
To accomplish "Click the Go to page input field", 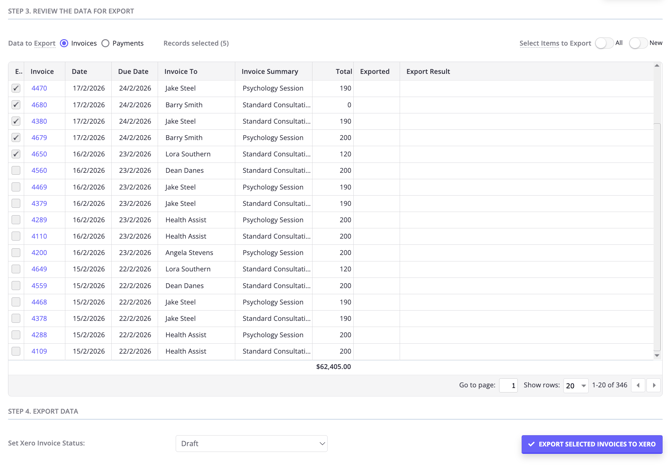I will [508, 385].
